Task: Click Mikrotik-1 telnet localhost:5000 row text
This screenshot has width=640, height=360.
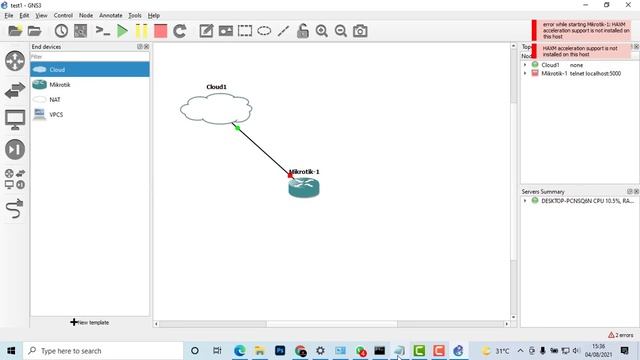Action: tap(581, 73)
